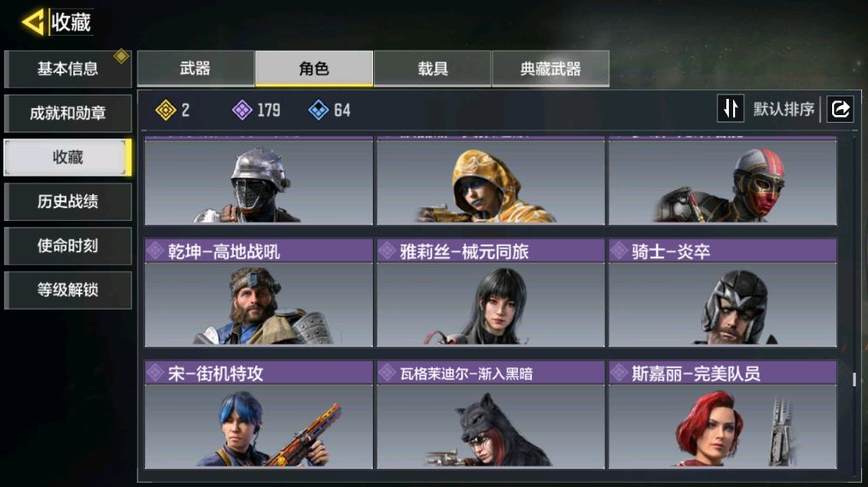Click the share arrow icon
The height and width of the screenshot is (487, 868).
click(x=841, y=108)
